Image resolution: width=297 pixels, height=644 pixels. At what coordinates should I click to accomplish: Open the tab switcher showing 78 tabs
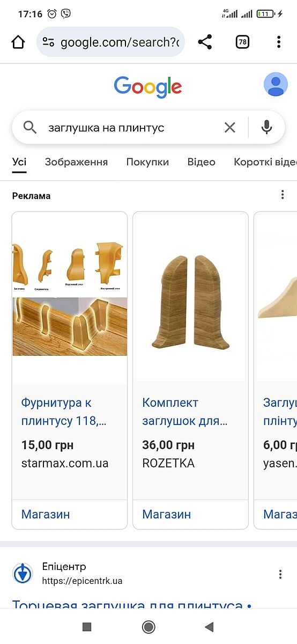(242, 42)
